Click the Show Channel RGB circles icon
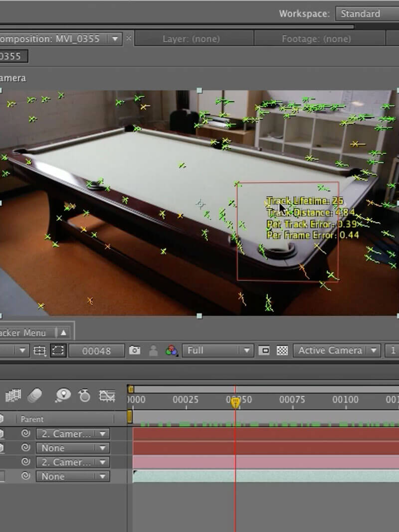Screen dimensions: 399x532 click(172, 351)
